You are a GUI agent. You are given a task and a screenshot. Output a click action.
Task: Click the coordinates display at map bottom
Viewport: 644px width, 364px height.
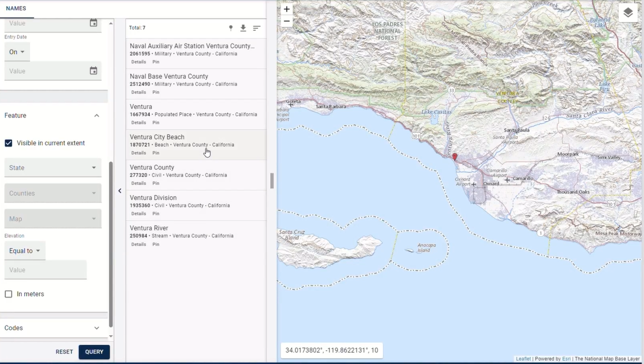pyautogui.click(x=331, y=350)
